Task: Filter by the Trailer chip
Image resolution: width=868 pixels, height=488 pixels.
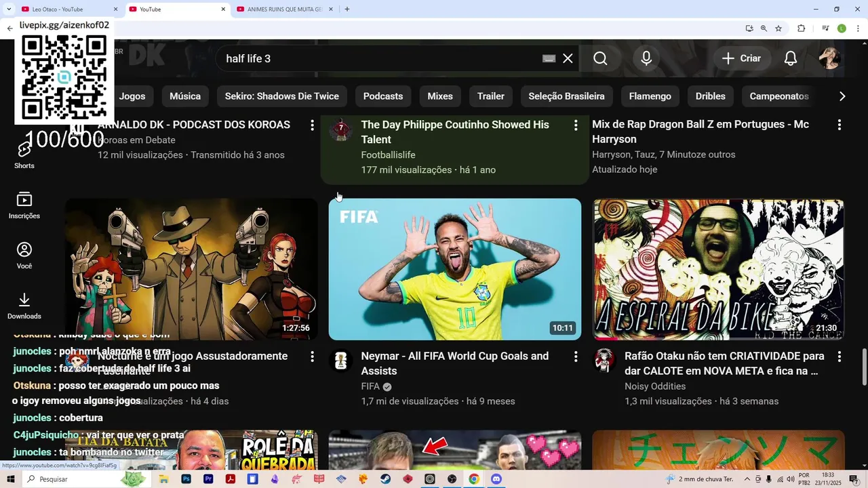Action: 491,96
